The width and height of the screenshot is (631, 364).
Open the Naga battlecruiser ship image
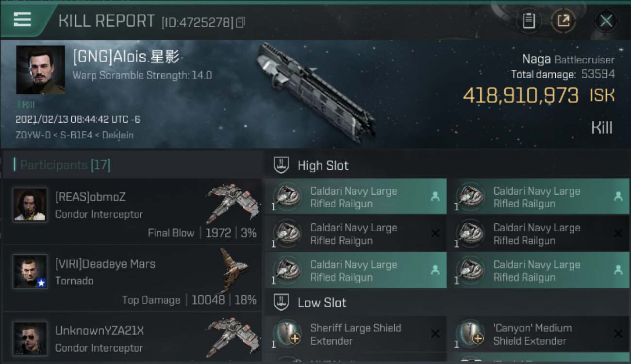coord(315,92)
